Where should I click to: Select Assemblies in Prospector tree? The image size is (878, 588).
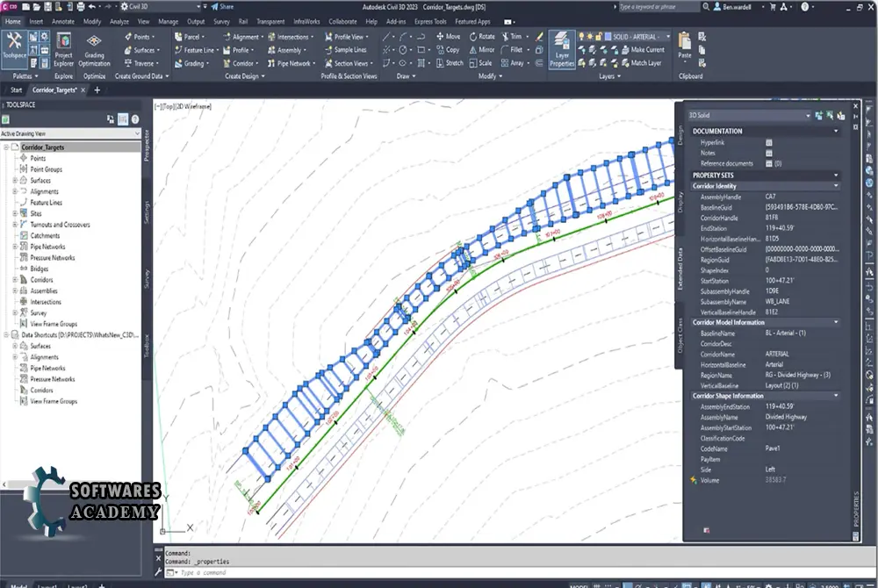44,290
